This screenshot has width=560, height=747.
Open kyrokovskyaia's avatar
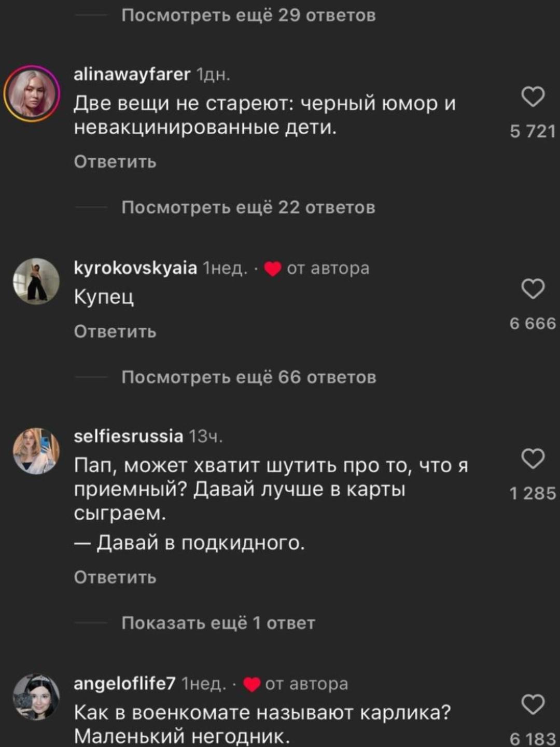pos(36,281)
